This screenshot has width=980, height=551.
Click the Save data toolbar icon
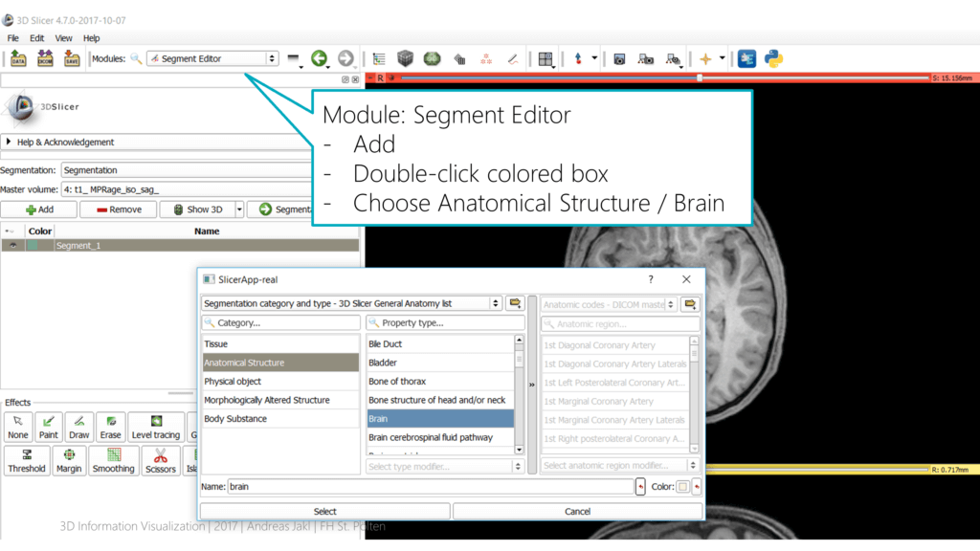click(x=72, y=58)
